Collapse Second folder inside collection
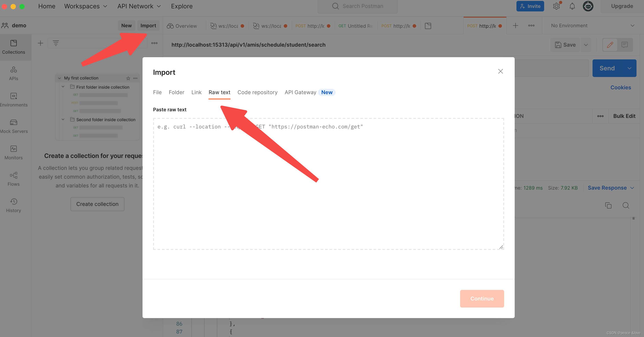 63,119
